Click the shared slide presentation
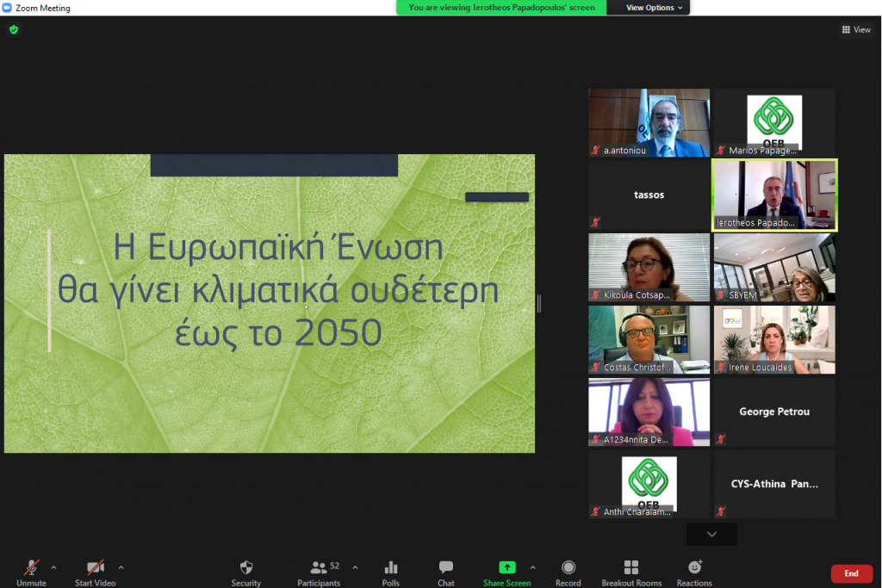 [270, 304]
